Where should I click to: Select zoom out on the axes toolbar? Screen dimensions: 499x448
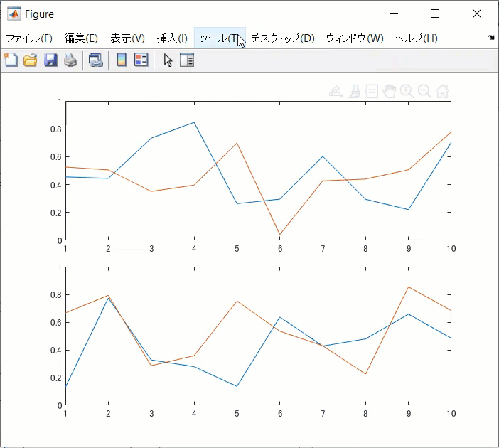[x=424, y=91]
